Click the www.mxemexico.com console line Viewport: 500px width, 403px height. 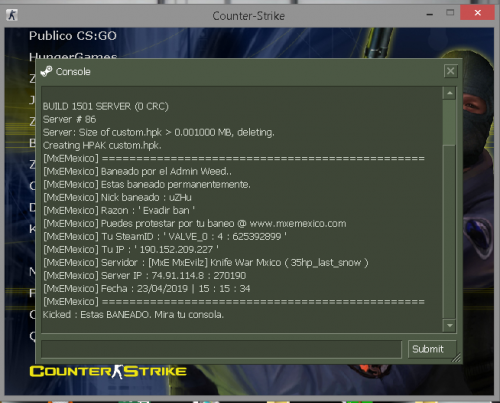click(x=195, y=224)
